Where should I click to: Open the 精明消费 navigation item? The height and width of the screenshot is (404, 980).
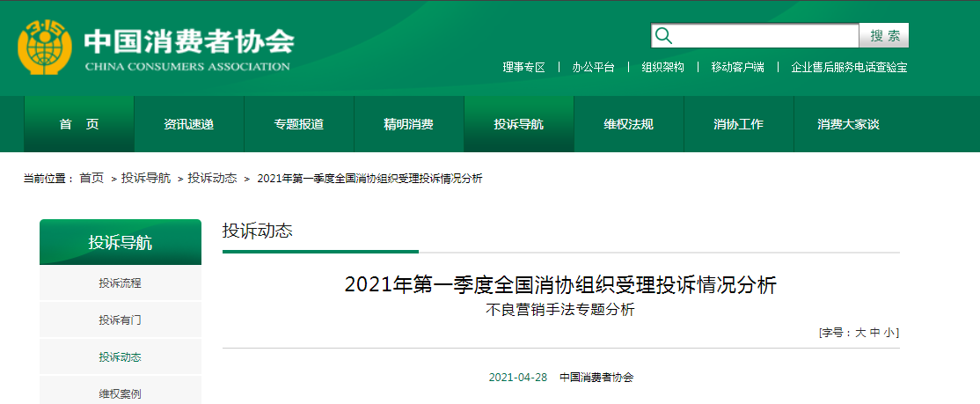point(409,124)
